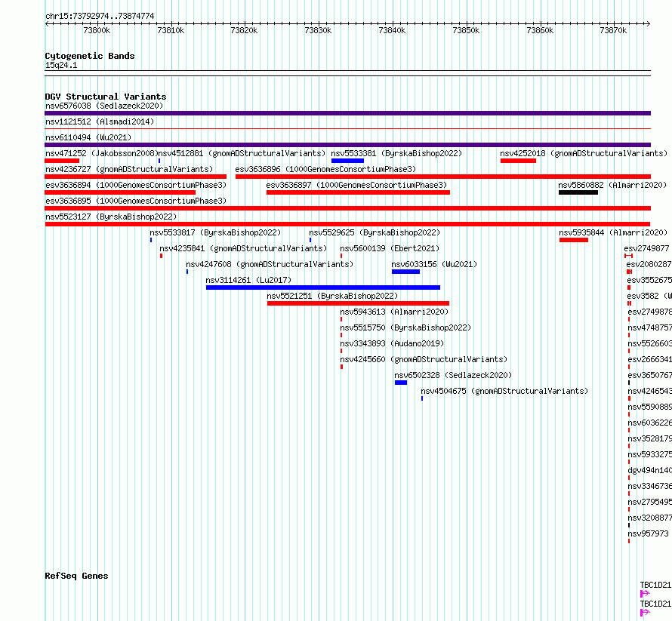Click the right arrow of the ruler
The height and width of the screenshot is (621, 672).
(x=648, y=23)
